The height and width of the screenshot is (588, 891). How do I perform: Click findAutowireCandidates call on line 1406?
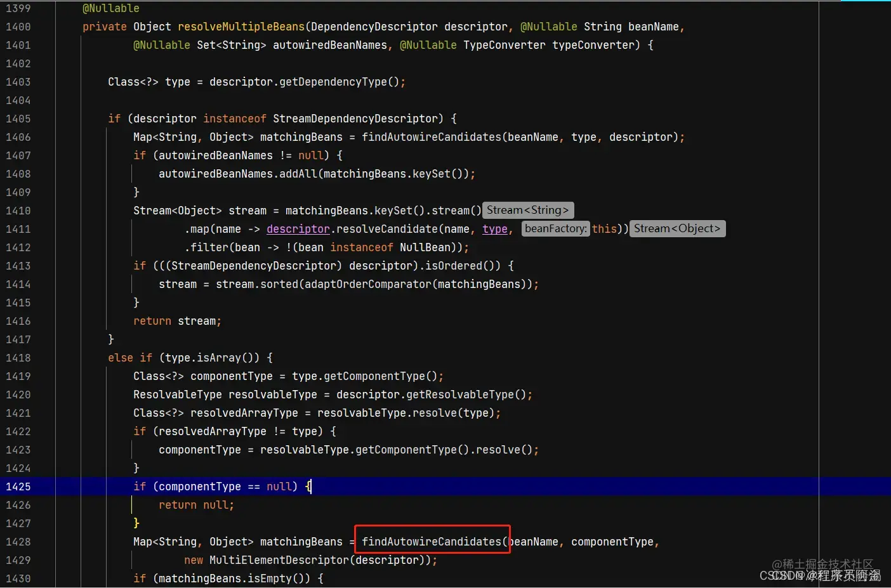coord(432,137)
